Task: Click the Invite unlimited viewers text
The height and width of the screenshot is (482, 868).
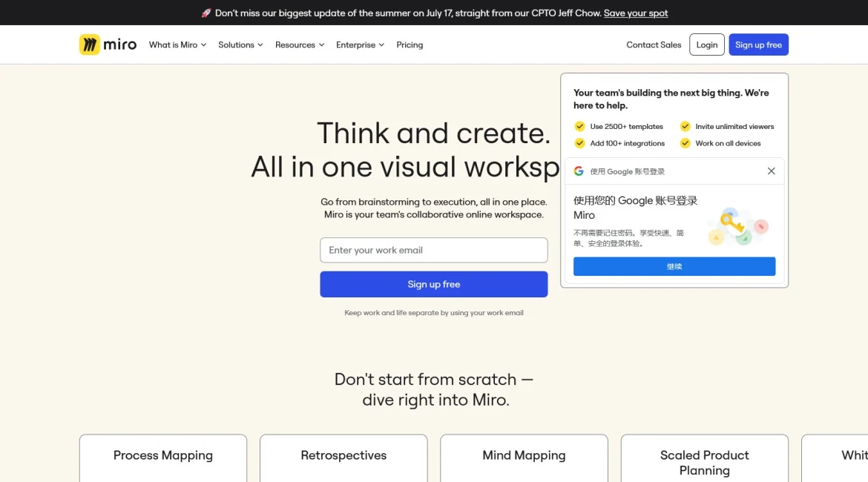Action: pyautogui.click(x=734, y=127)
